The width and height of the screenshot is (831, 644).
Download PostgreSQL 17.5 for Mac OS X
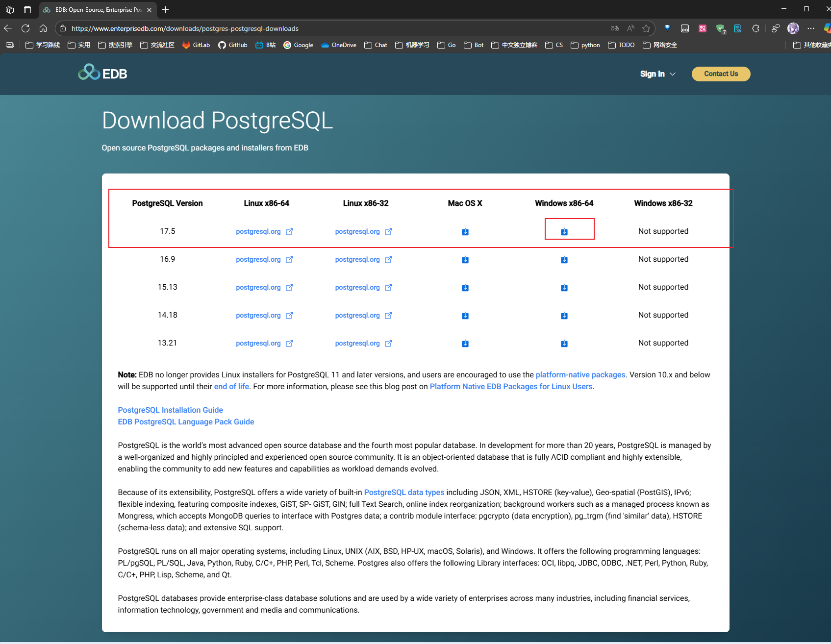point(465,232)
